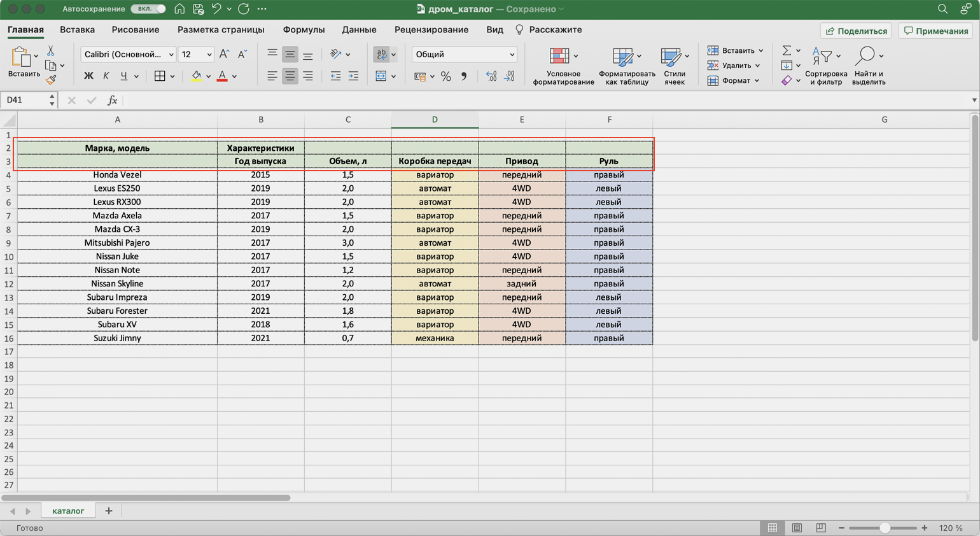Click the Поделиться button
Screen dimensions: 980x536
(x=856, y=31)
